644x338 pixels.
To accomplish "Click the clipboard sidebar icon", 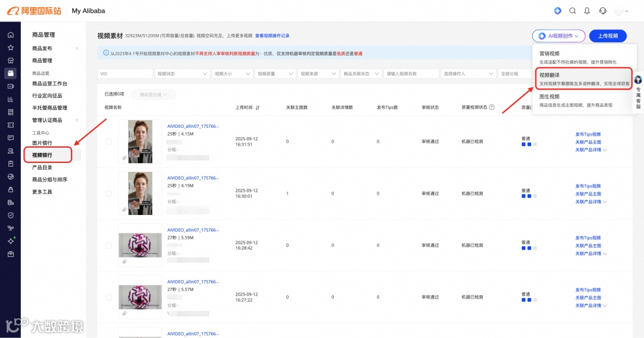I will (11, 164).
